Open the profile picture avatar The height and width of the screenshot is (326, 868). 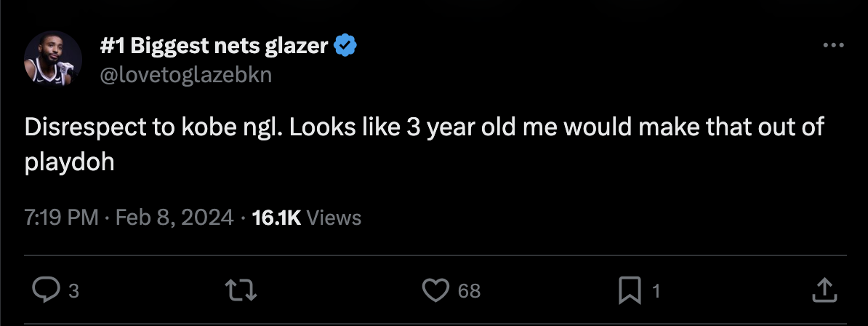(52, 60)
